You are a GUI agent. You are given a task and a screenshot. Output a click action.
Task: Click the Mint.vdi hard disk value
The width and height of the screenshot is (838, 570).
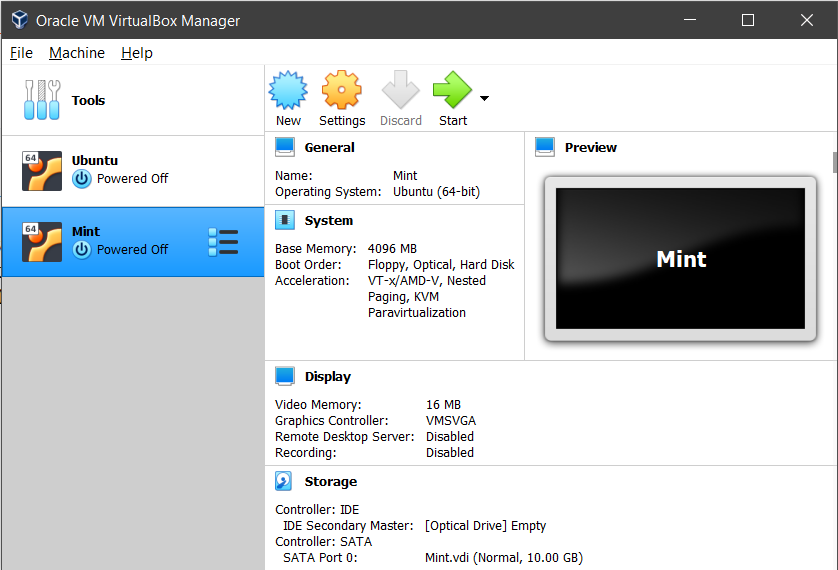(x=503, y=558)
